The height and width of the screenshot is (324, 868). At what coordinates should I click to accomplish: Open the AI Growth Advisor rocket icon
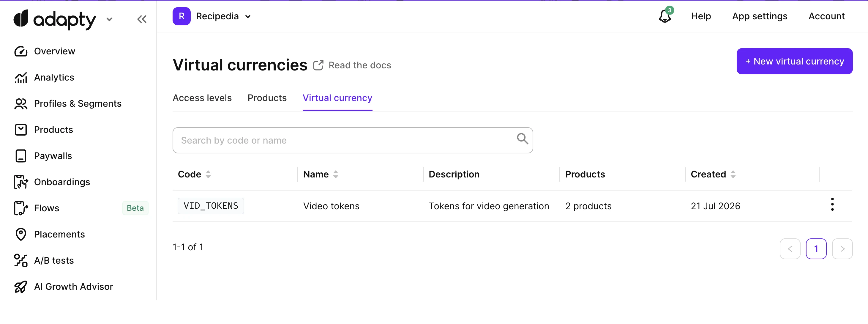[21, 287]
